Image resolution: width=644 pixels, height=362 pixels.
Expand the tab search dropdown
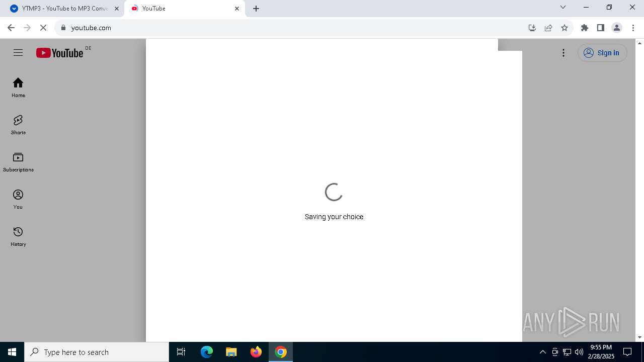[x=563, y=7]
